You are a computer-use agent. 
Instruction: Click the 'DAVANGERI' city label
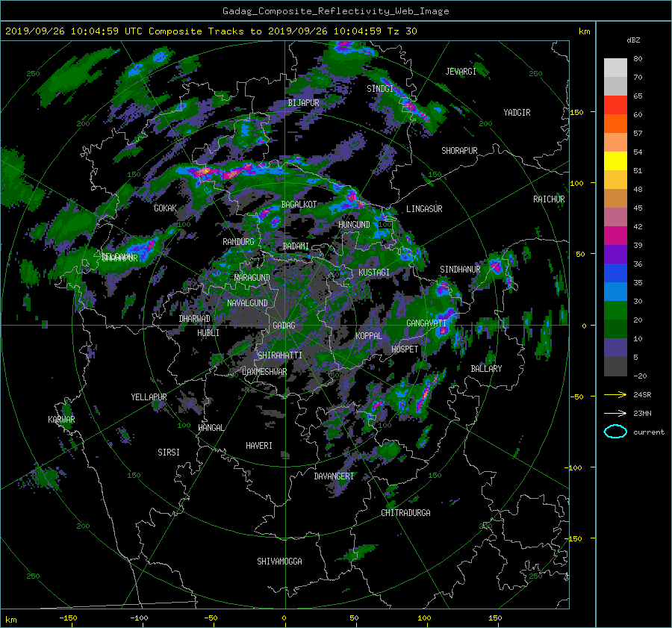click(x=334, y=476)
